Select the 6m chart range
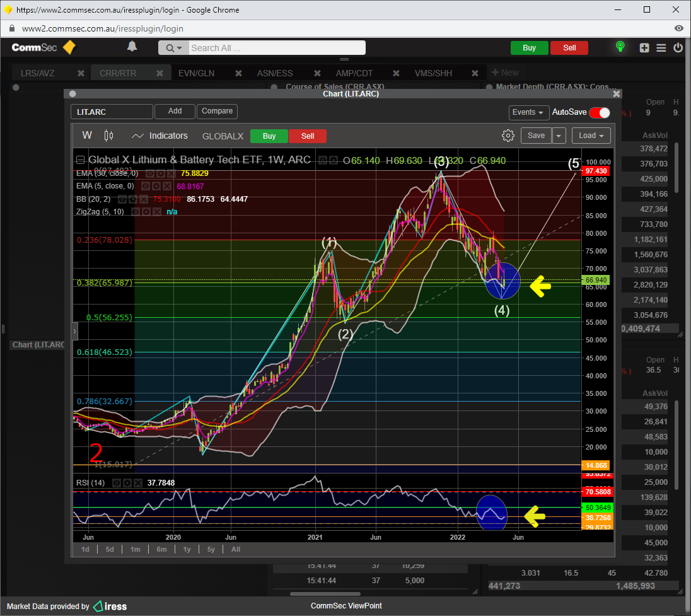 [x=162, y=549]
